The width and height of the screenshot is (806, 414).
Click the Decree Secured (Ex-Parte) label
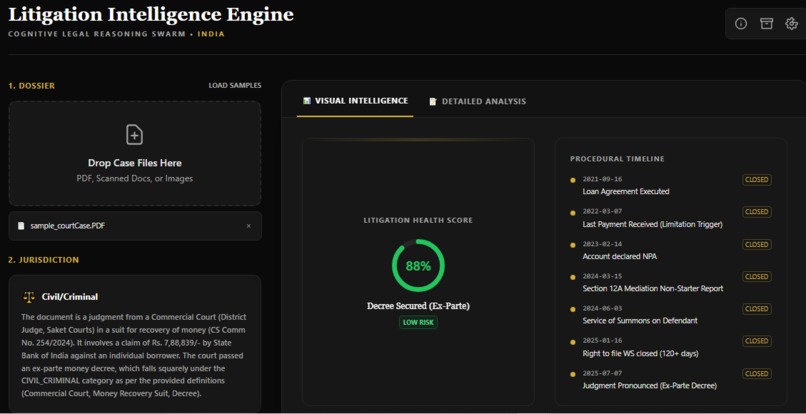pyautogui.click(x=418, y=306)
